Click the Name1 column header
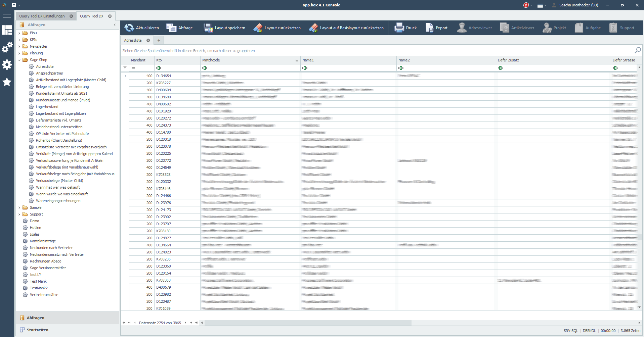Screen dimensions: 644x337 point(348,60)
